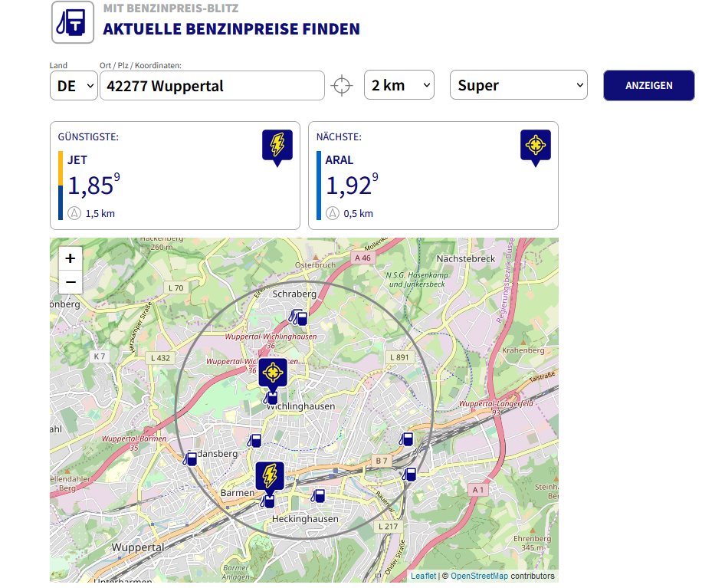Click the crosshair badge in Nächste card

pyautogui.click(x=536, y=148)
